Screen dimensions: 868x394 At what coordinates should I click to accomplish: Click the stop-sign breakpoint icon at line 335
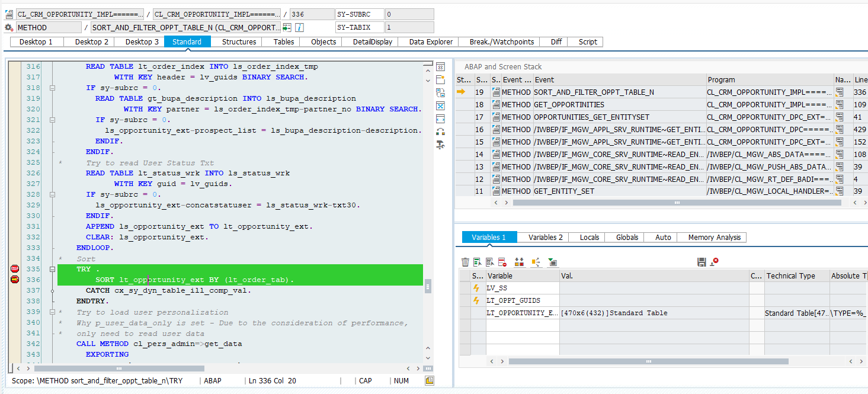(15, 269)
